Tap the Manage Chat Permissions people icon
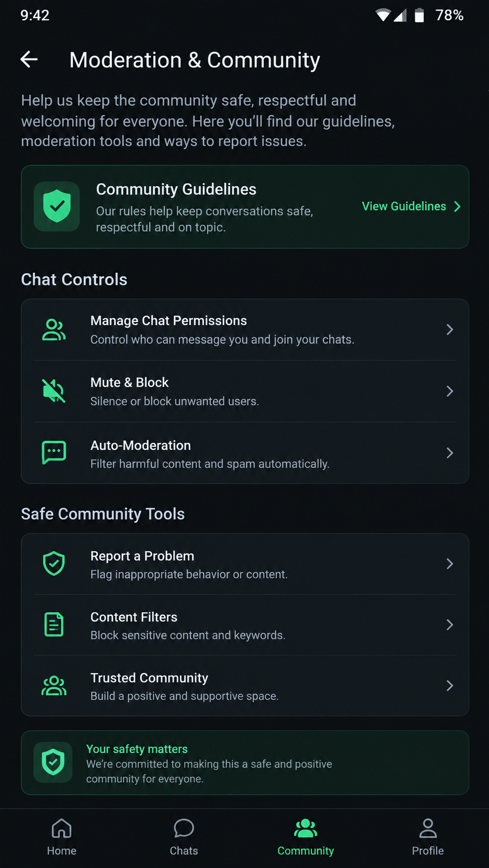The height and width of the screenshot is (868, 489). [54, 330]
